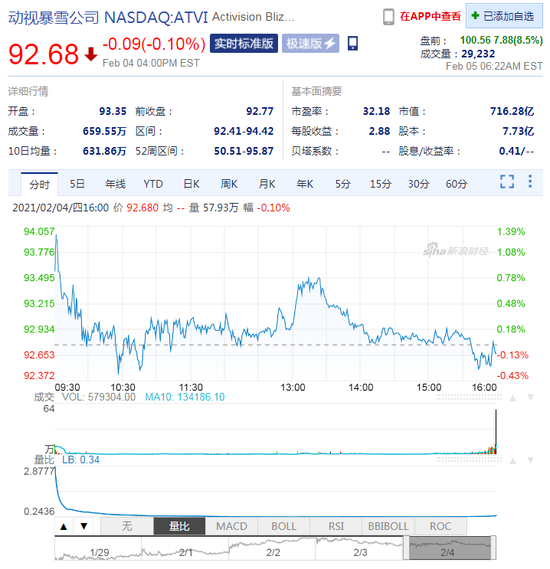Click the left handle of the range selector
The height and width of the screenshot is (569, 550).
[x=406, y=548]
